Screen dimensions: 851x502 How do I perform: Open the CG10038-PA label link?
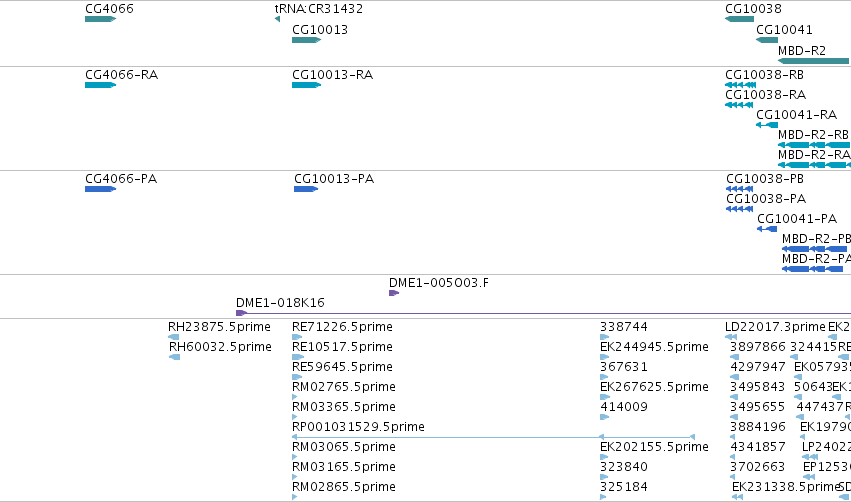tap(766, 199)
